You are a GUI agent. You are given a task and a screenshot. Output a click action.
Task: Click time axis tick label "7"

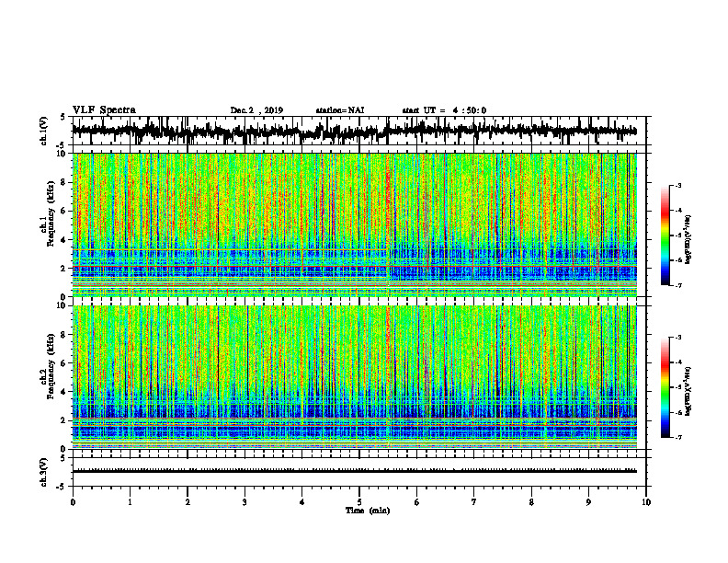[474, 502]
